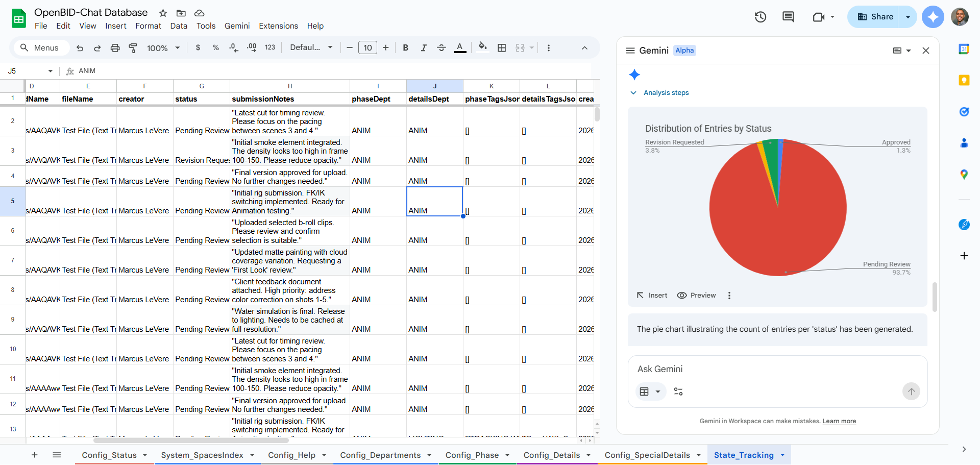Open the Learn more link
This screenshot has width=980, height=465.
pos(839,421)
